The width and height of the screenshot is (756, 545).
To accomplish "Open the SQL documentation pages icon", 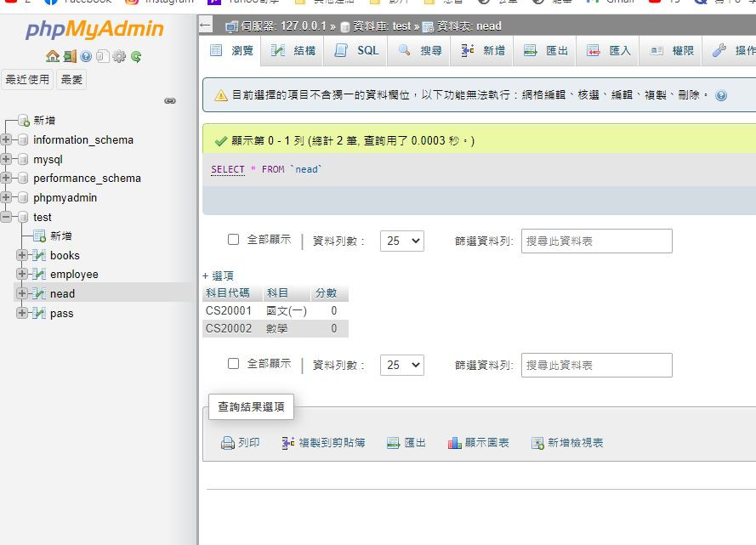I will click(102, 56).
